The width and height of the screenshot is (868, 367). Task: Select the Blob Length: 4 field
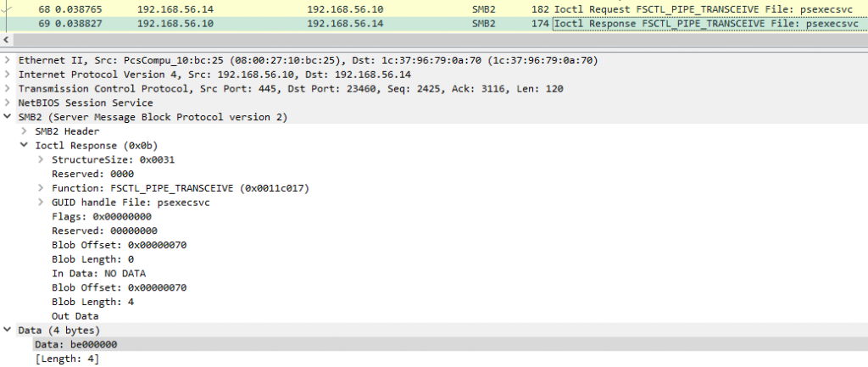click(x=92, y=302)
